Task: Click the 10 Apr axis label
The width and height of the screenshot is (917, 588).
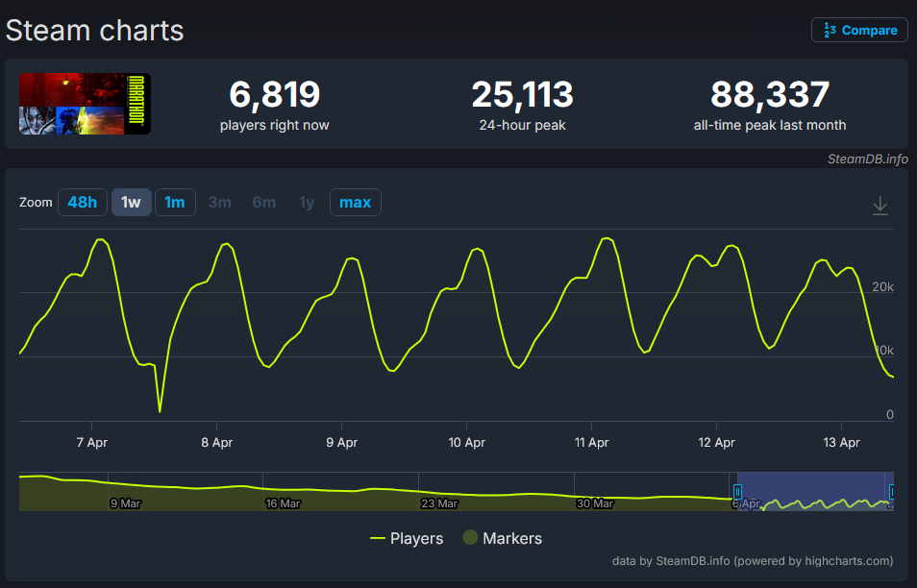Action: (467, 443)
